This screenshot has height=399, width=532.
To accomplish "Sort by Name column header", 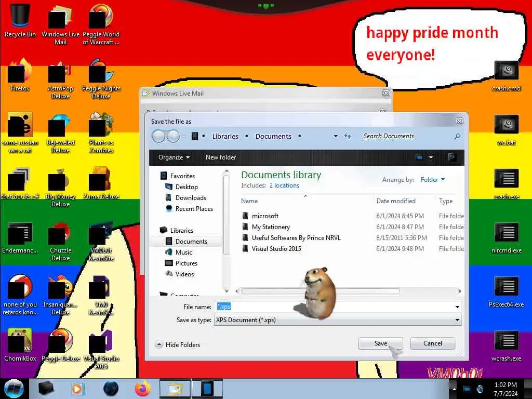I will [x=249, y=201].
